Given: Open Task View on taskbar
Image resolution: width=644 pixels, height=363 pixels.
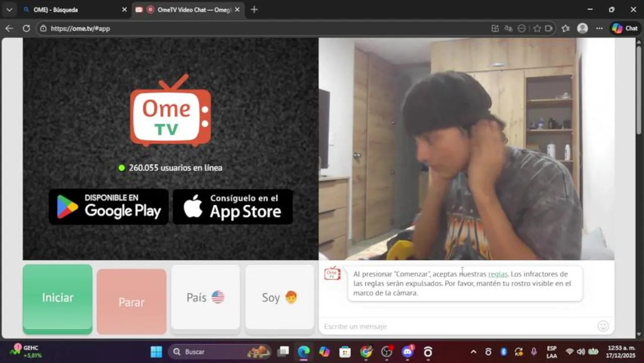Looking at the screenshot, I should point(284,351).
